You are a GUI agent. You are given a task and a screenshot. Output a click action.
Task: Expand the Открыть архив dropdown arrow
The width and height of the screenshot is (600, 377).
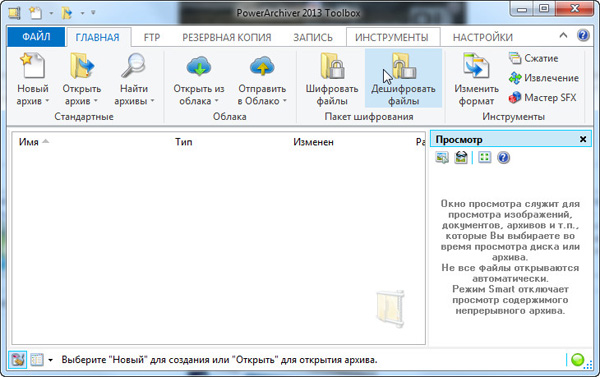pos(96,101)
